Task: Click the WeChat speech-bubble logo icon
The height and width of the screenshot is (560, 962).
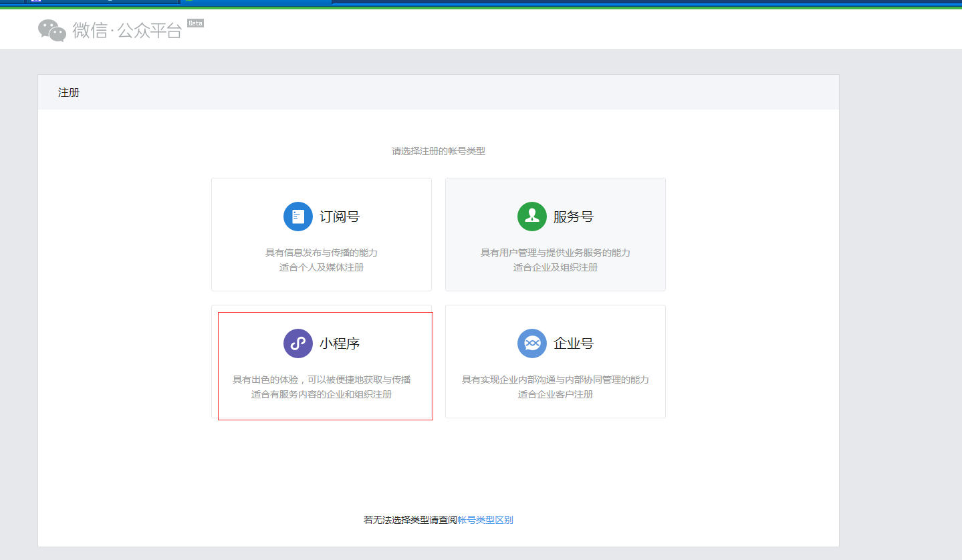Action: point(52,30)
